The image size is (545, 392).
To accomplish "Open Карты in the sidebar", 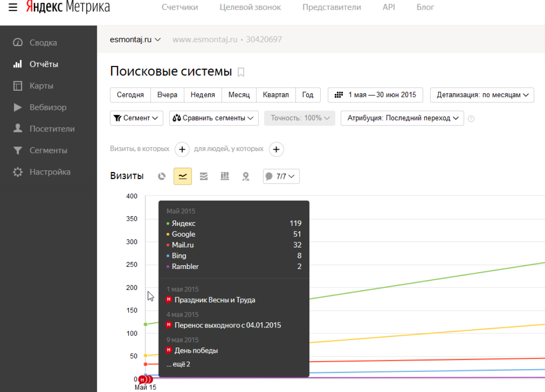I will [x=33, y=86].
